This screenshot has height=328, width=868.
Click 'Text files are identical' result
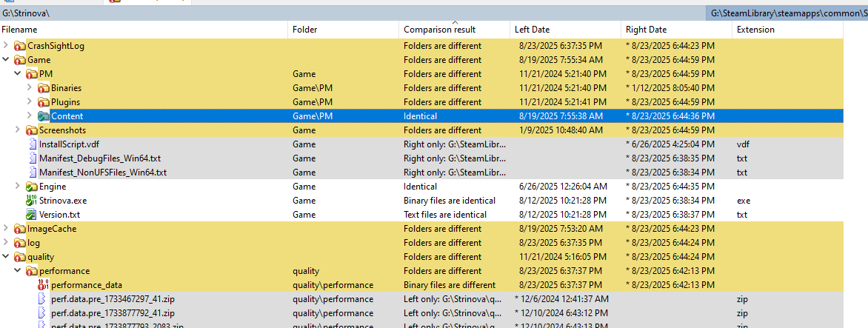445,215
